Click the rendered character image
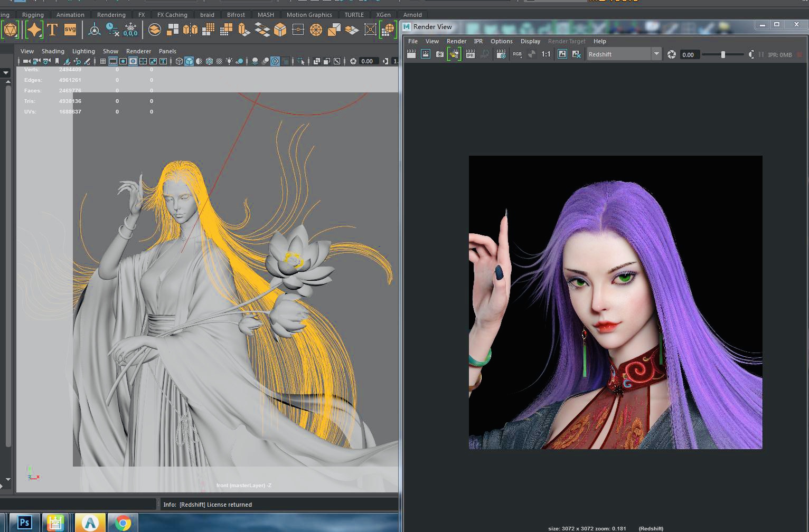 (616, 302)
